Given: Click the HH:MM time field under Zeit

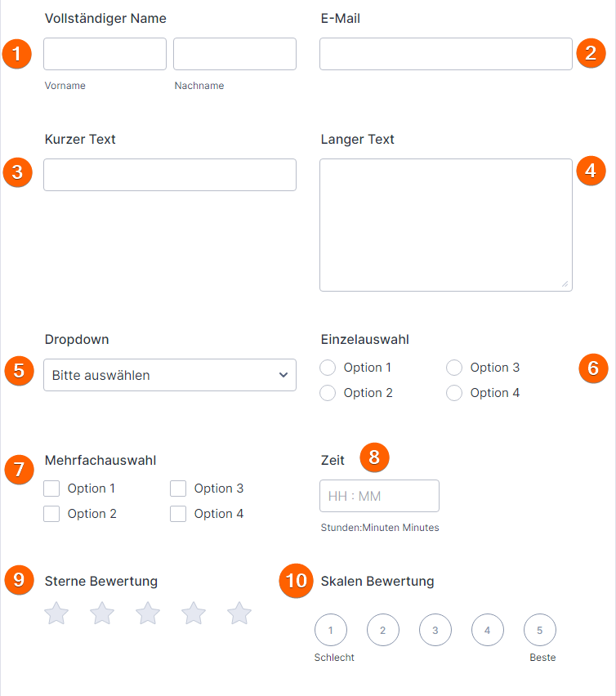Looking at the screenshot, I should coord(379,495).
